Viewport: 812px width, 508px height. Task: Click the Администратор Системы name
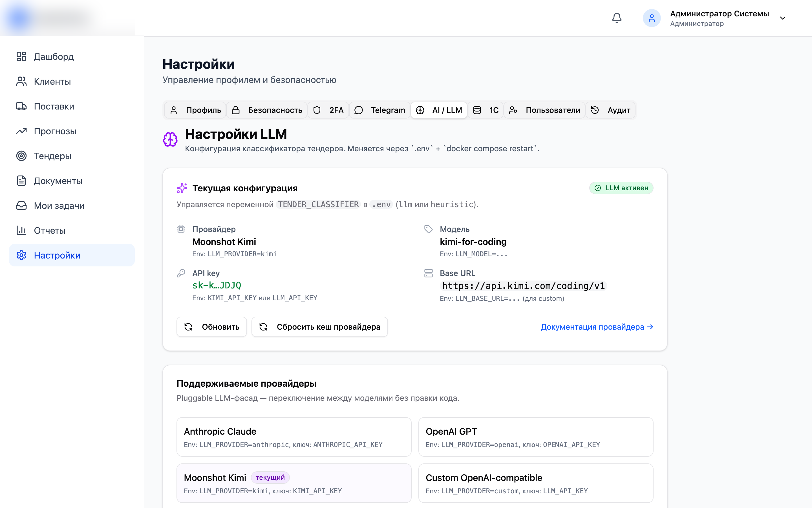click(720, 14)
